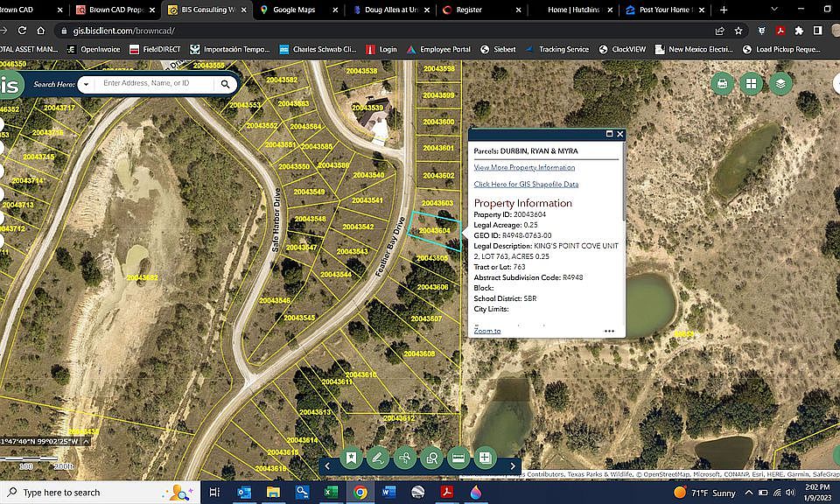Click the Zoom to link in popup

pos(487,331)
